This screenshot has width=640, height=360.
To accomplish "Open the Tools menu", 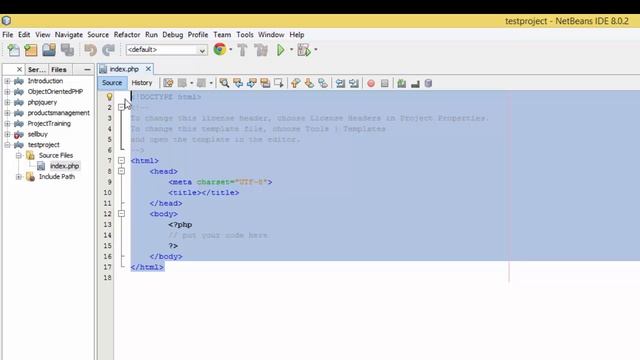I will point(245,35).
